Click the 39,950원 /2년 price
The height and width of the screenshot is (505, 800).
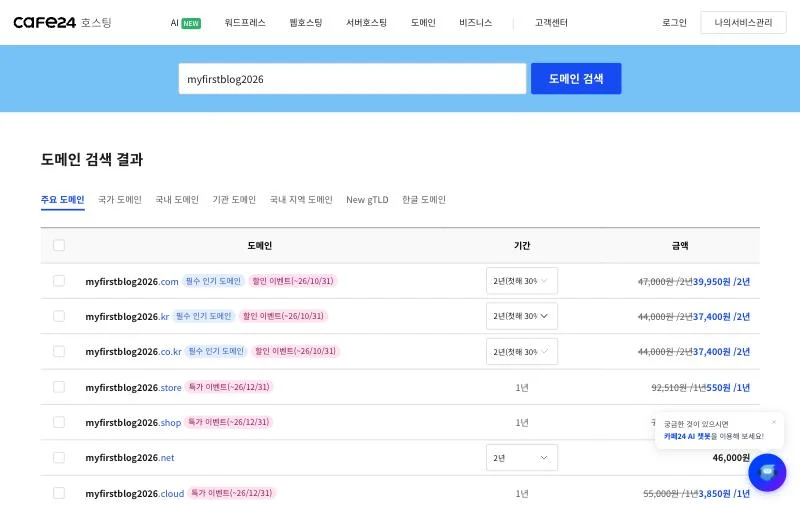(x=721, y=282)
